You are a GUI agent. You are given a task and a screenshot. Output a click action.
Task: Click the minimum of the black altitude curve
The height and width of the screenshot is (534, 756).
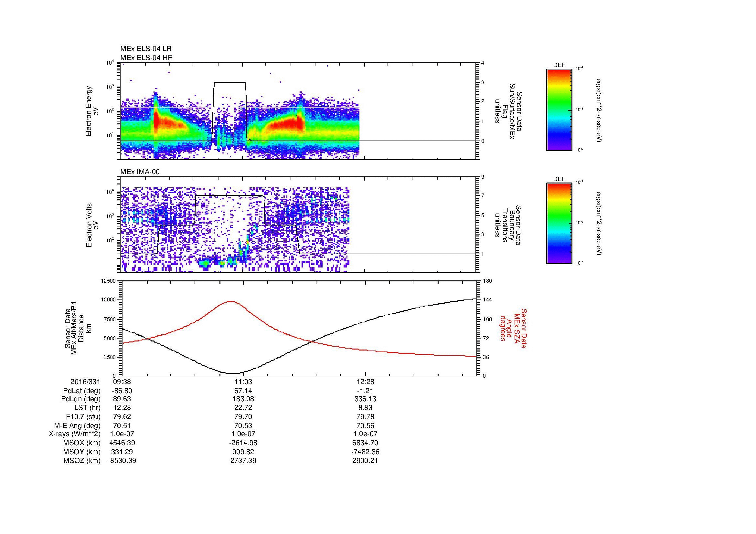pos(233,373)
